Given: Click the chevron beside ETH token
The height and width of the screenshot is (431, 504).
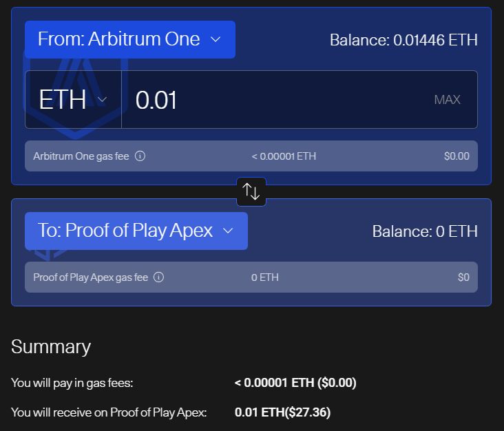Looking at the screenshot, I should [x=102, y=100].
